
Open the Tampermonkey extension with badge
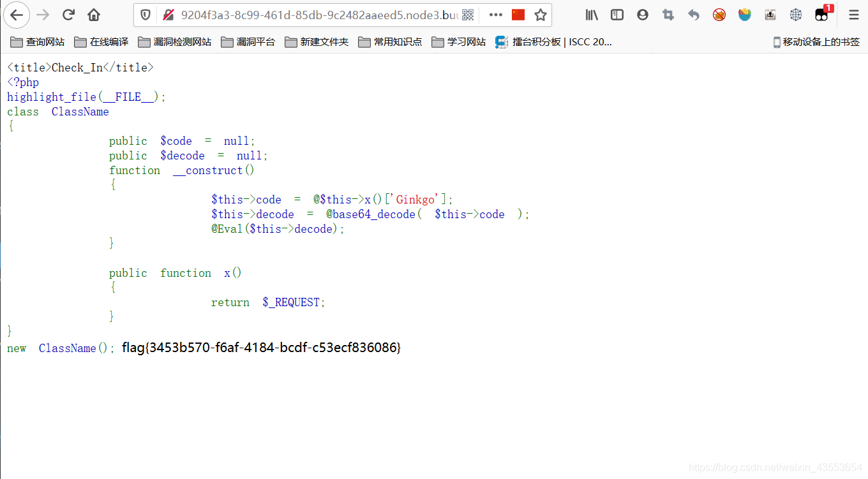[823, 13]
